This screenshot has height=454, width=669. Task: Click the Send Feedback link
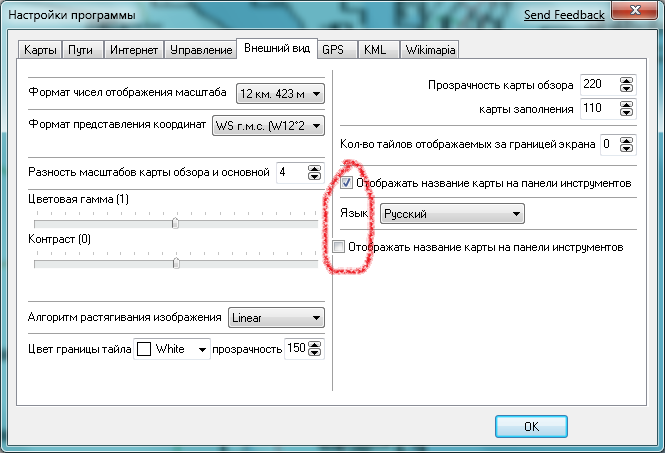(x=564, y=14)
